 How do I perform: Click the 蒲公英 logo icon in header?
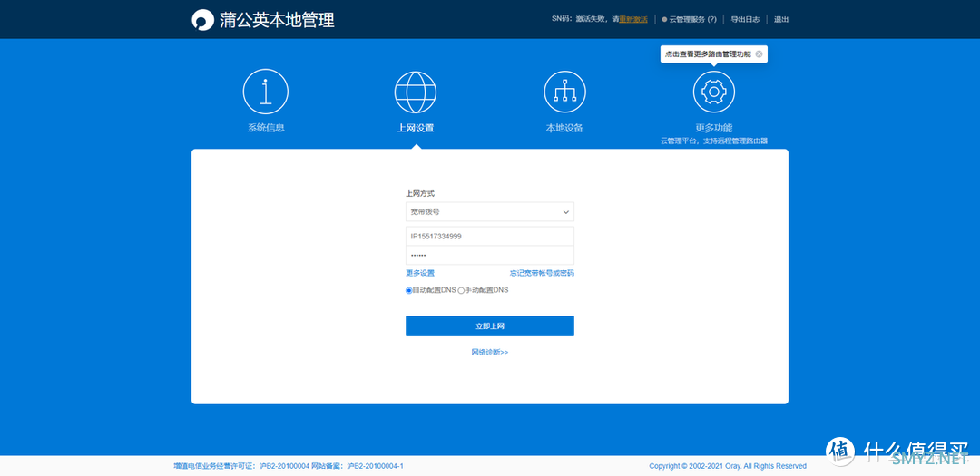click(x=202, y=19)
